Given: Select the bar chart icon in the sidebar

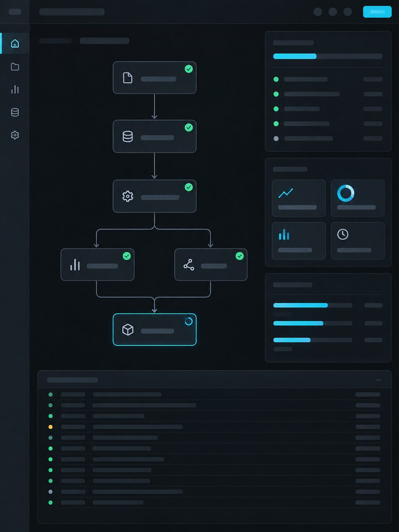Looking at the screenshot, I should tap(15, 89).
